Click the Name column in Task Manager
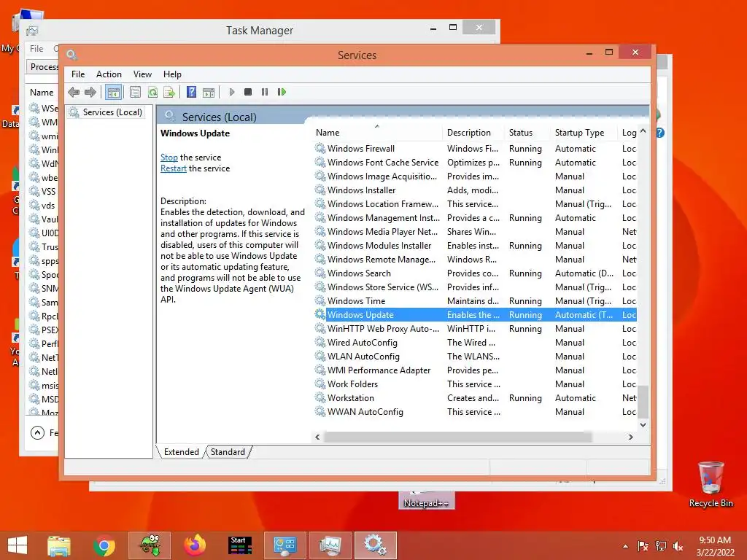 42,93
